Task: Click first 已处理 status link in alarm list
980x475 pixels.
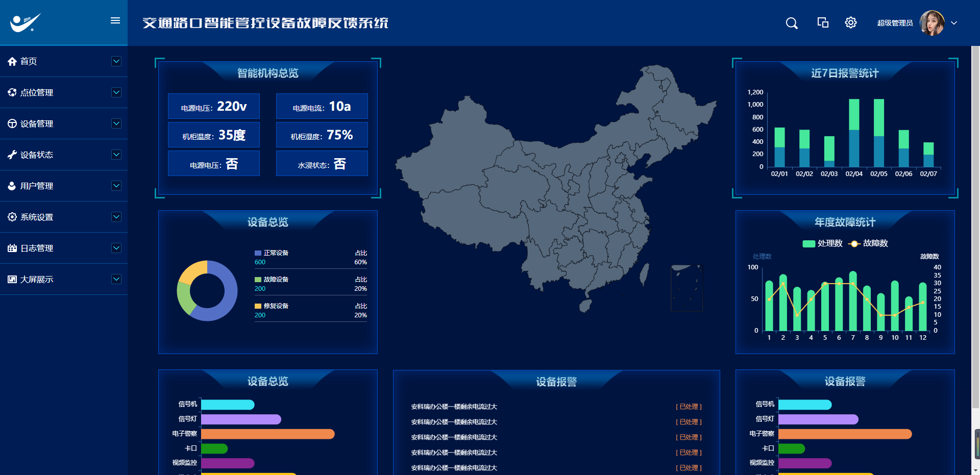Action: 689,407
